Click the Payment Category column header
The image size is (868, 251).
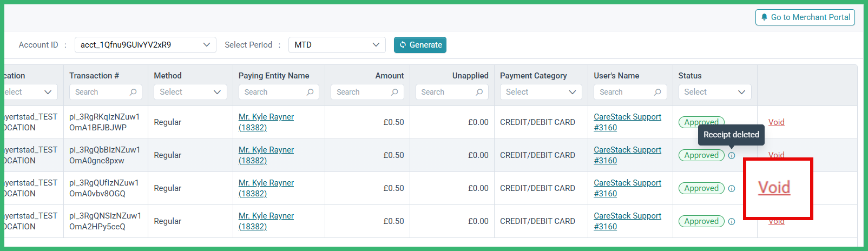coord(534,76)
